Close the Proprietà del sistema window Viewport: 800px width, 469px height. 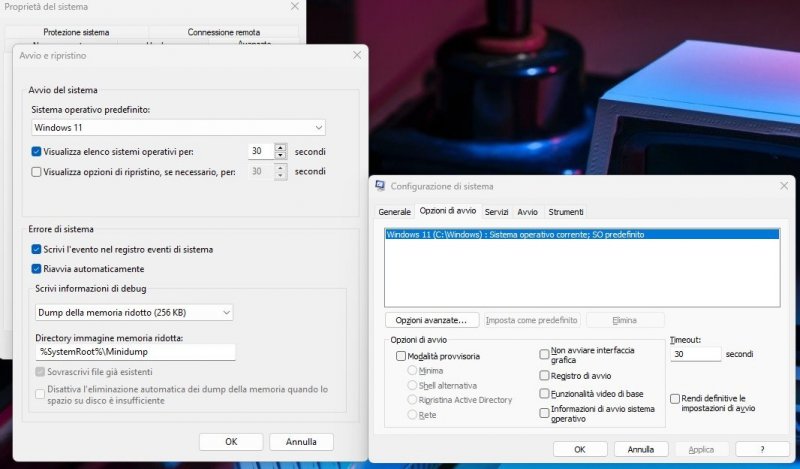pos(295,7)
